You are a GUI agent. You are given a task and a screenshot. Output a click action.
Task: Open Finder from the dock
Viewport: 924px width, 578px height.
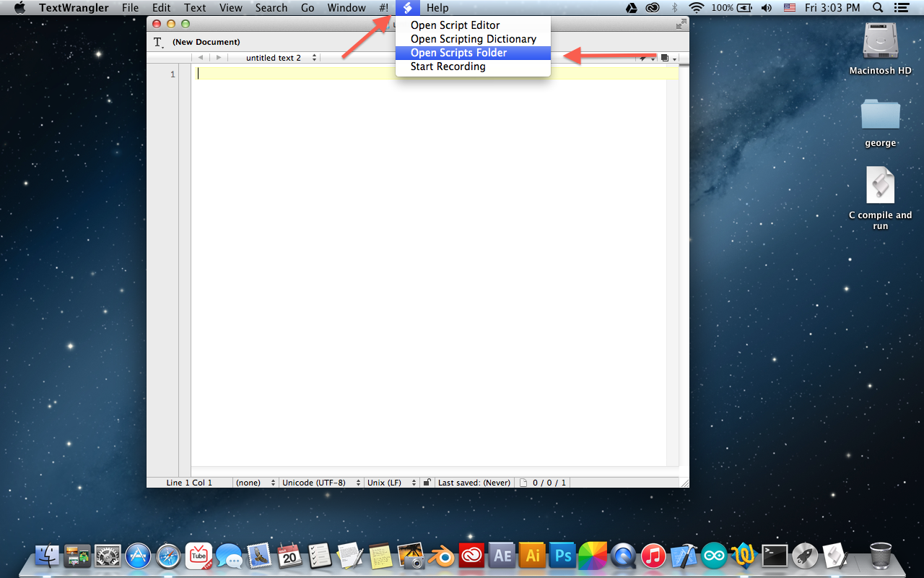coord(48,556)
